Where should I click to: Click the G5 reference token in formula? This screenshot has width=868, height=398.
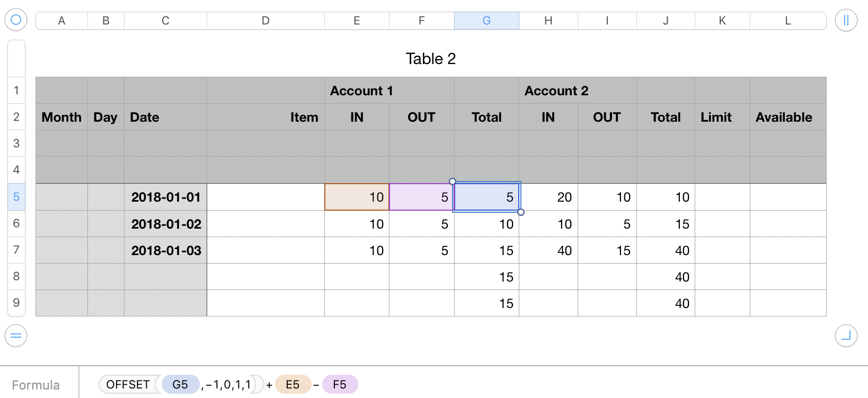coord(180,385)
